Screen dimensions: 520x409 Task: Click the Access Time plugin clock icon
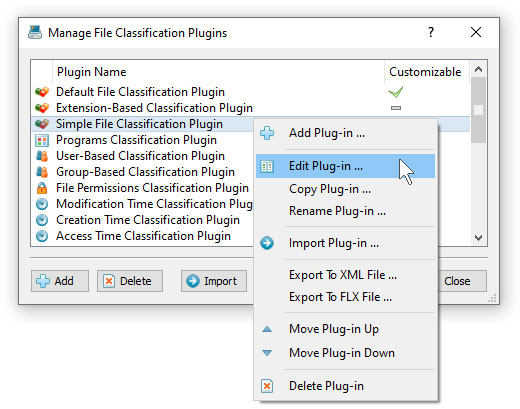(x=42, y=236)
